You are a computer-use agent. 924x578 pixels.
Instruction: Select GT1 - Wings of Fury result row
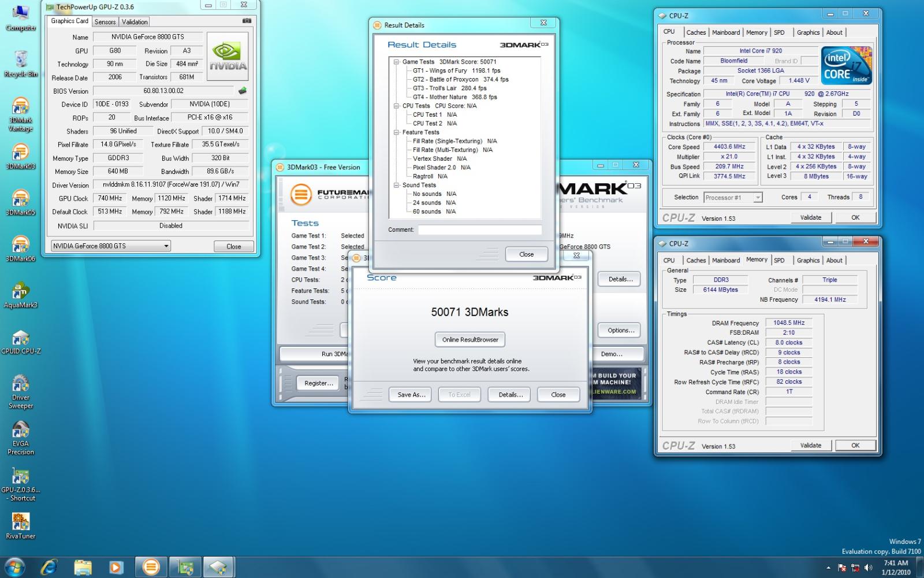click(456, 71)
